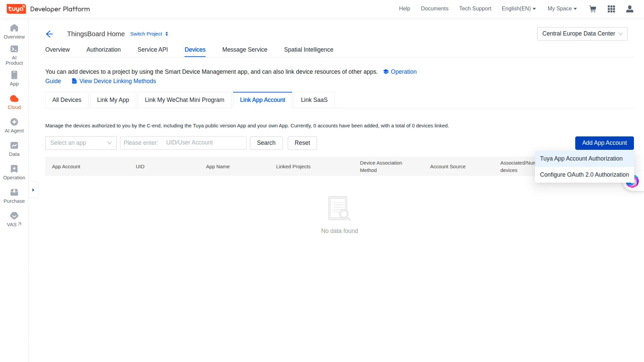Open the Switch Project selector
This screenshot has width=644, height=362.
tap(149, 34)
